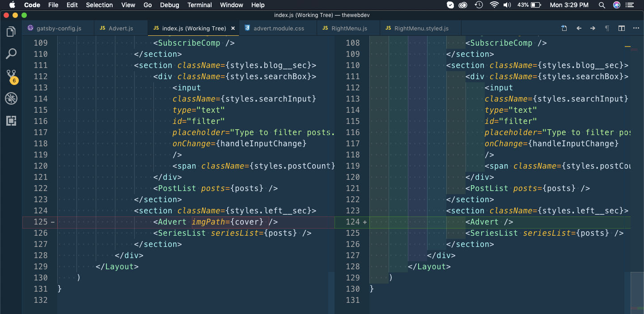Image resolution: width=644 pixels, height=314 pixels.
Task: Open the Help menu
Action: tap(258, 5)
